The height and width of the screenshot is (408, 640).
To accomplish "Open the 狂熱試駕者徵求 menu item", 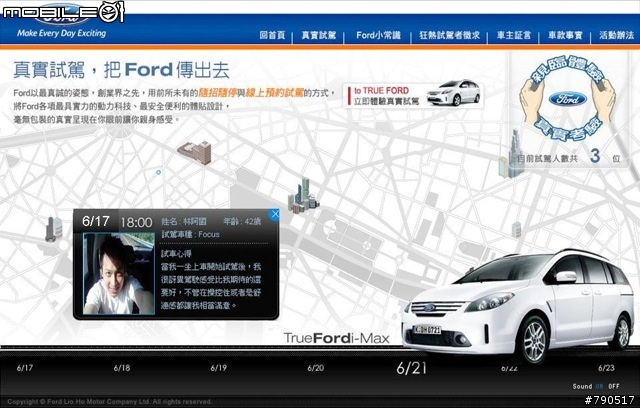I will tap(449, 35).
